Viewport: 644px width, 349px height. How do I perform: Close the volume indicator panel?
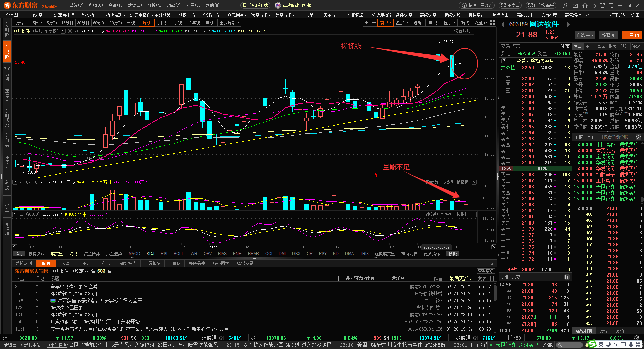(474, 182)
